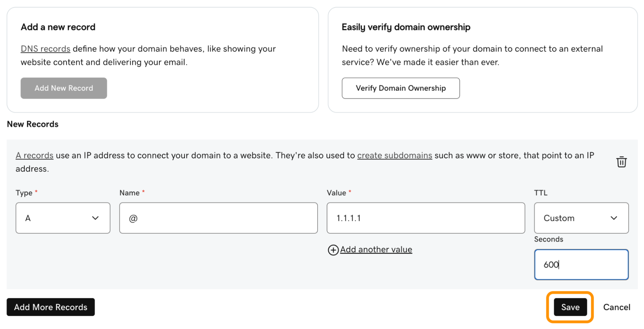Viewport: 644px width, 329px height.
Task: Open the Type dropdown chevron showing A
Action: [95, 218]
